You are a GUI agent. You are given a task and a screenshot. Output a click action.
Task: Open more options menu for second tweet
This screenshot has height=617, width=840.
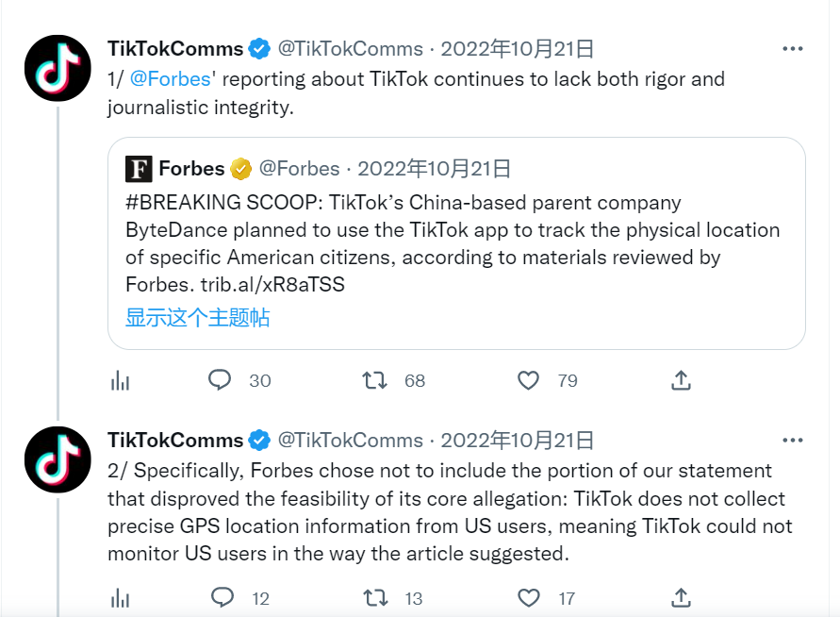[x=794, y=440]
